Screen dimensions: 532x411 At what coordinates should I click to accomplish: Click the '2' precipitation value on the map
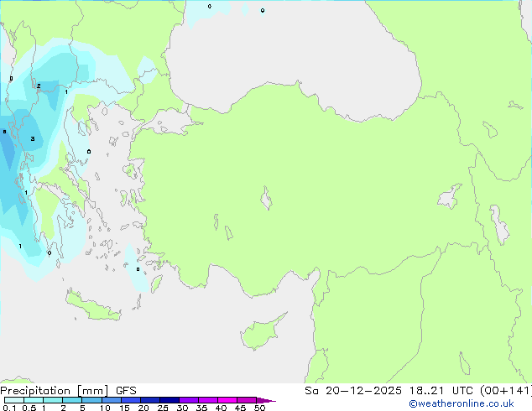(x=39, y=86)
